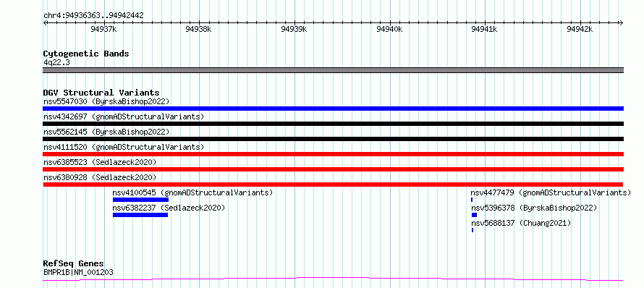The width and height of the screenshot is (644, 288).
Task: Select the blue bar of nsv6382237
Action: (x=140, y=215)
